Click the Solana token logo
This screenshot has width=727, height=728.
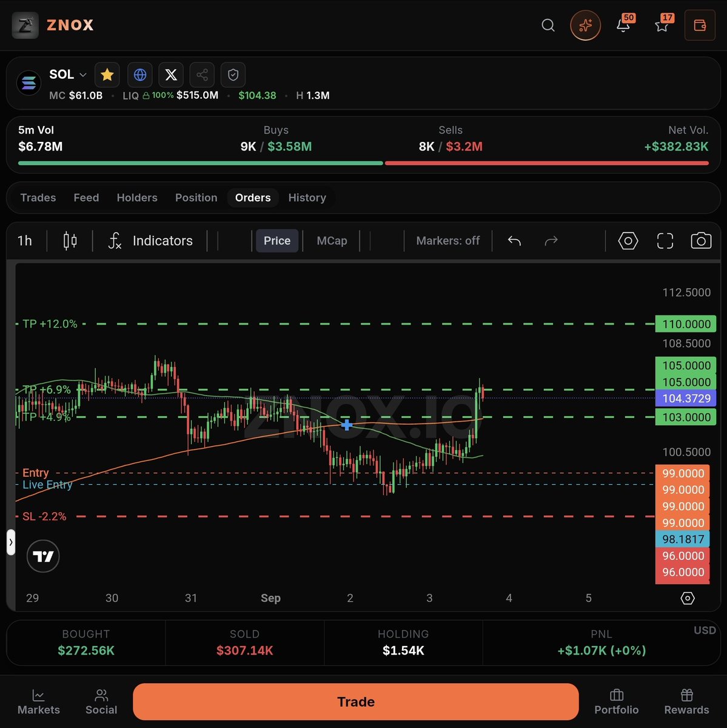coord(28,84)
